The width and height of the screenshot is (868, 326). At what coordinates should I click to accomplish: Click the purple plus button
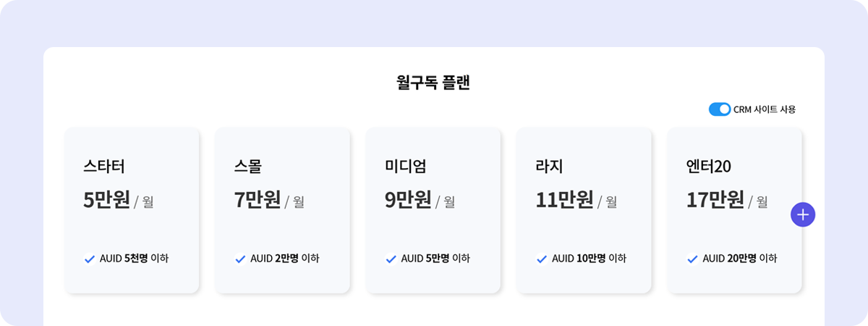click(x=803, y=214)
